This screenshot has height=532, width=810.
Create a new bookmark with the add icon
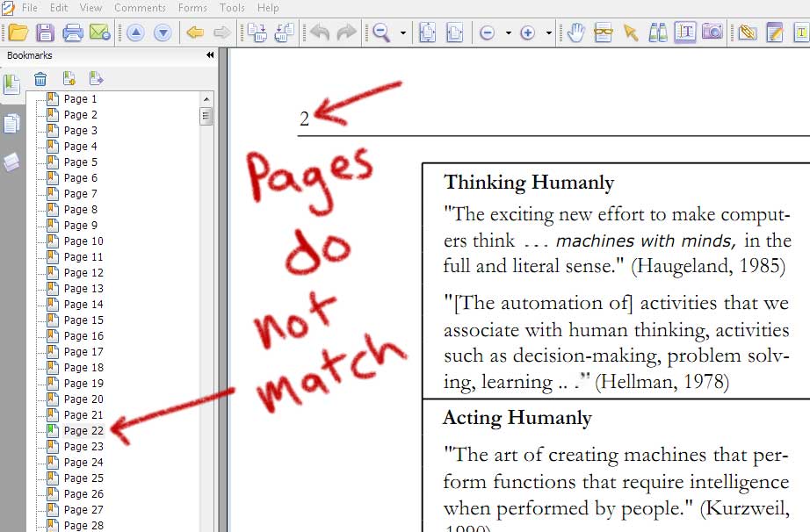click(69, 77)
